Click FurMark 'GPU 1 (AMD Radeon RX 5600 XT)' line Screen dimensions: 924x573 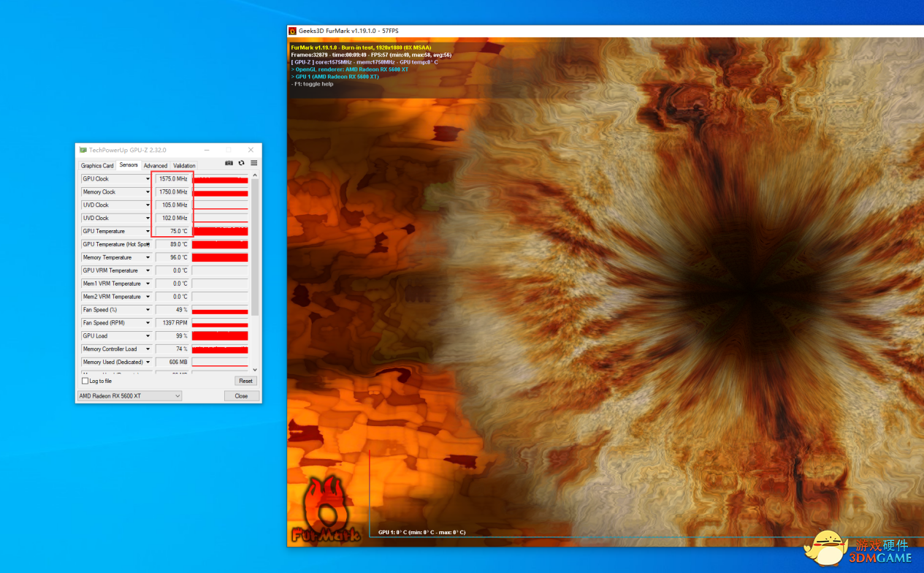[335, 77]
